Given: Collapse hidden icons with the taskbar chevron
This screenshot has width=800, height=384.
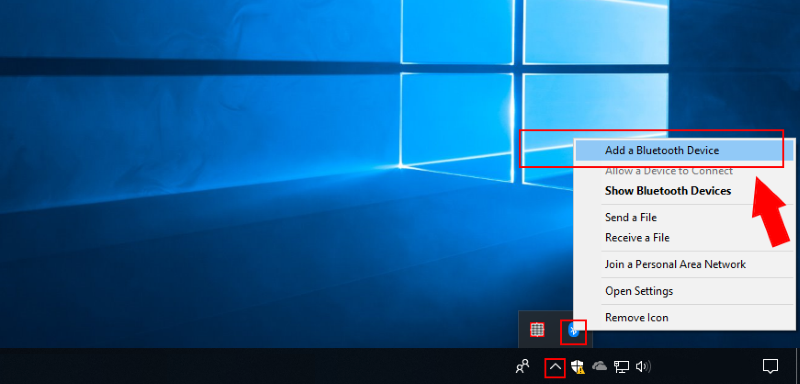Looking at the screenshot, I should point(555,367).
